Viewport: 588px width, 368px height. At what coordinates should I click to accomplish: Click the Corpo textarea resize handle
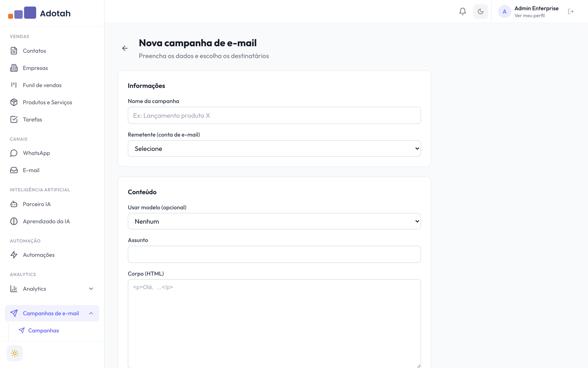[418, 366]
